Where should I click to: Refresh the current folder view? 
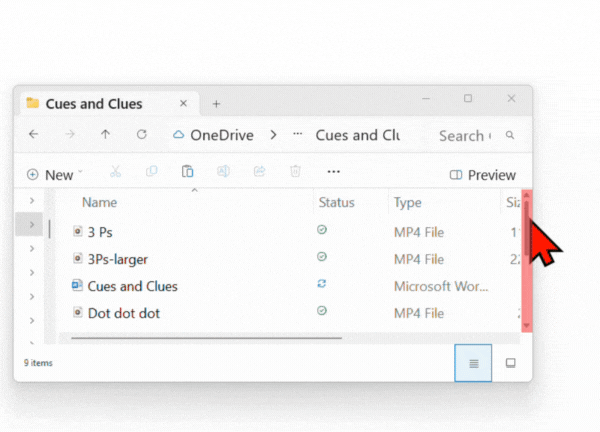(x=142, y=134)
